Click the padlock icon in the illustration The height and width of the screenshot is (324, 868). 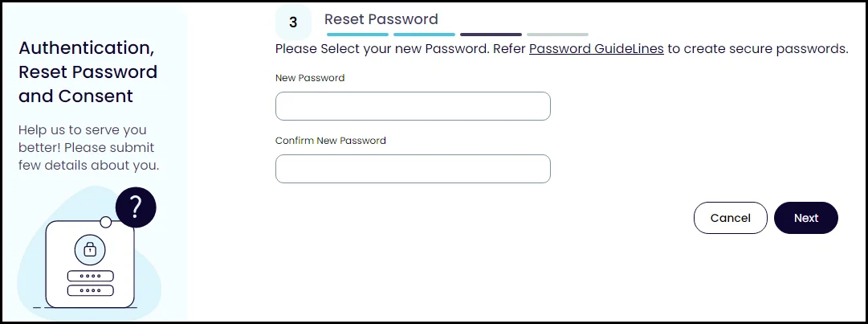(90, 250)
